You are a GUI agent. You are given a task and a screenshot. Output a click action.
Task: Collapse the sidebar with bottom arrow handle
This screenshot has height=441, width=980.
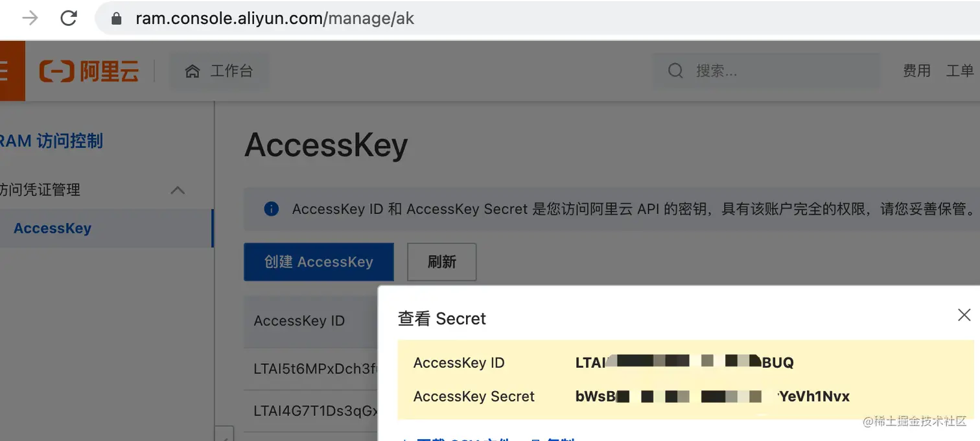224,435
